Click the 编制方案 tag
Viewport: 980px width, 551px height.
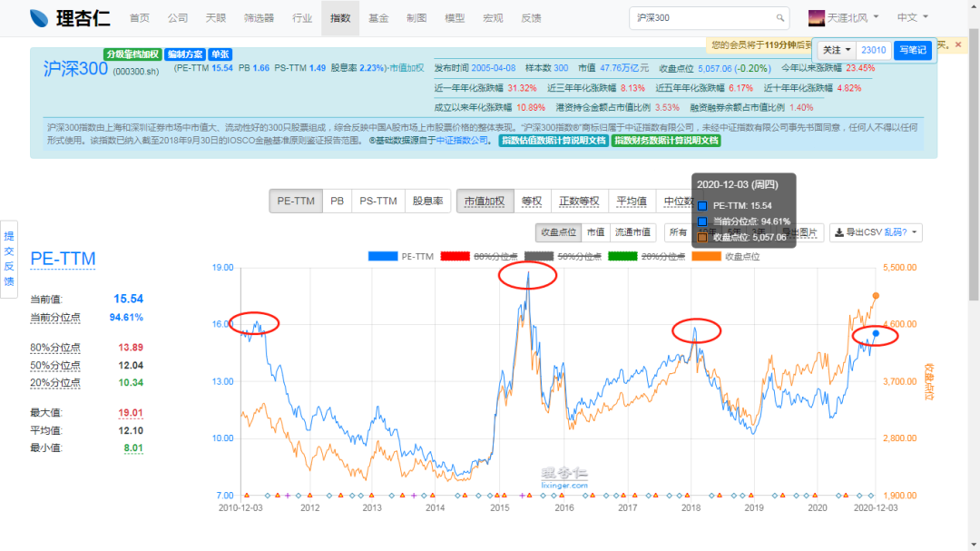185,54
